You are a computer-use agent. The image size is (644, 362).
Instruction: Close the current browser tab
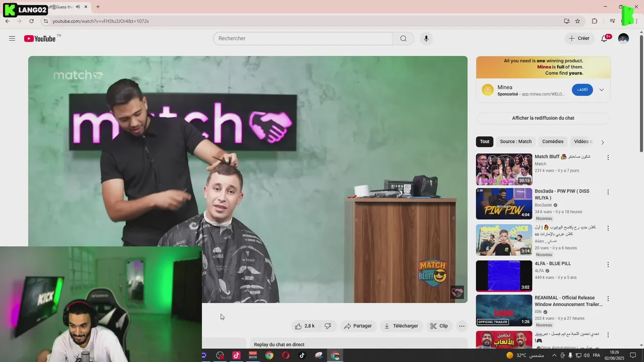pos(86,7)
